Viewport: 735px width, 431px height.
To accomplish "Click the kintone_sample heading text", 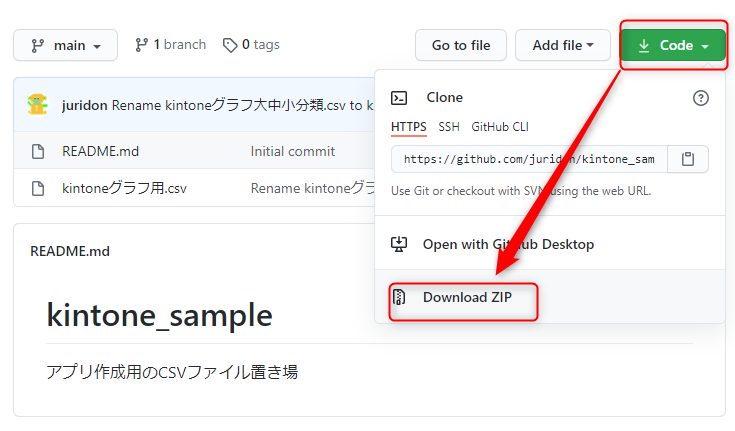I will pyautogui.click(x=159, y=315).
